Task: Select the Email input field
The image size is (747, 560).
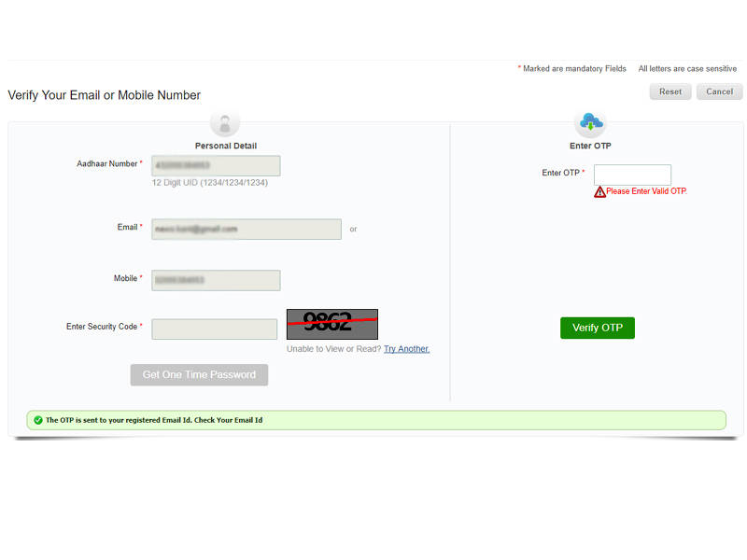Action: tap(247, 229)
